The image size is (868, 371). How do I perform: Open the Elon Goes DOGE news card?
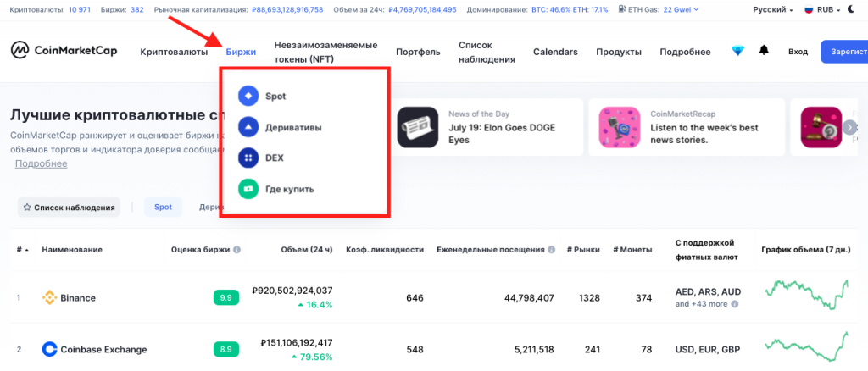click(x=487, y=127)
